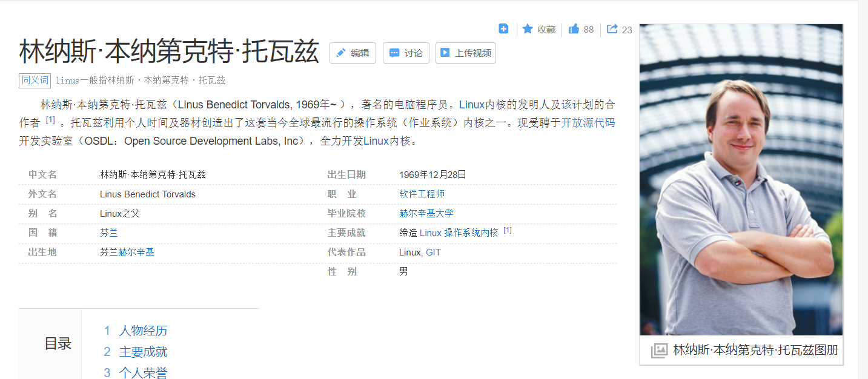This screenshot has height=379, width=868.
Task: Click the value Linus Benedict Torvalds in 外文名 row
Action: click(148, 194)
